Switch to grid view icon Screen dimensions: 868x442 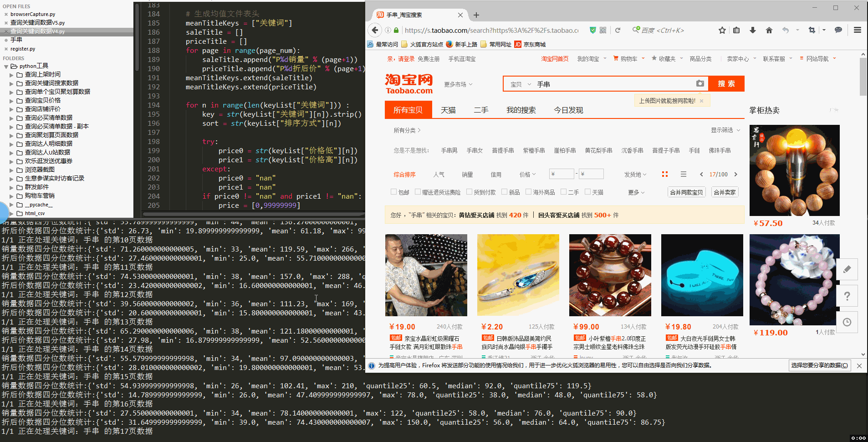[x=665, y=174]
